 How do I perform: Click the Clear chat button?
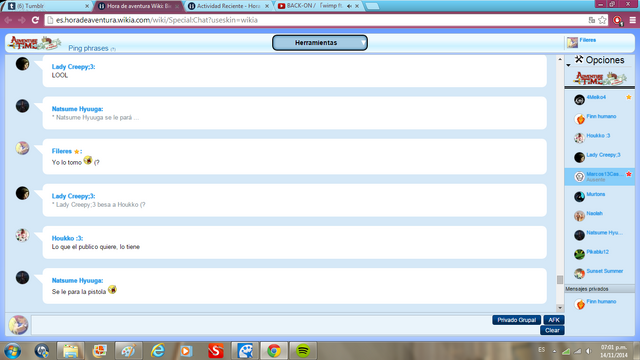click(x=552, y=331)
